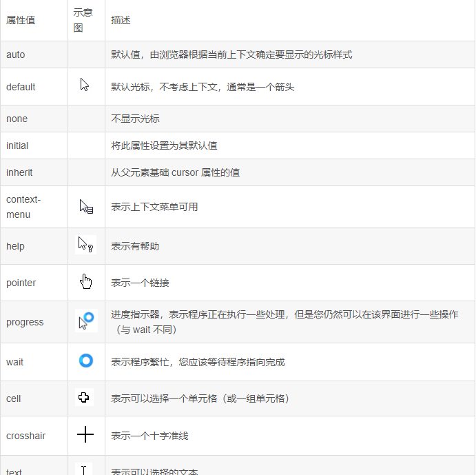Click the 'text' property value cell
The height and width of the screenshot is (475, 476).
(34, 465)
